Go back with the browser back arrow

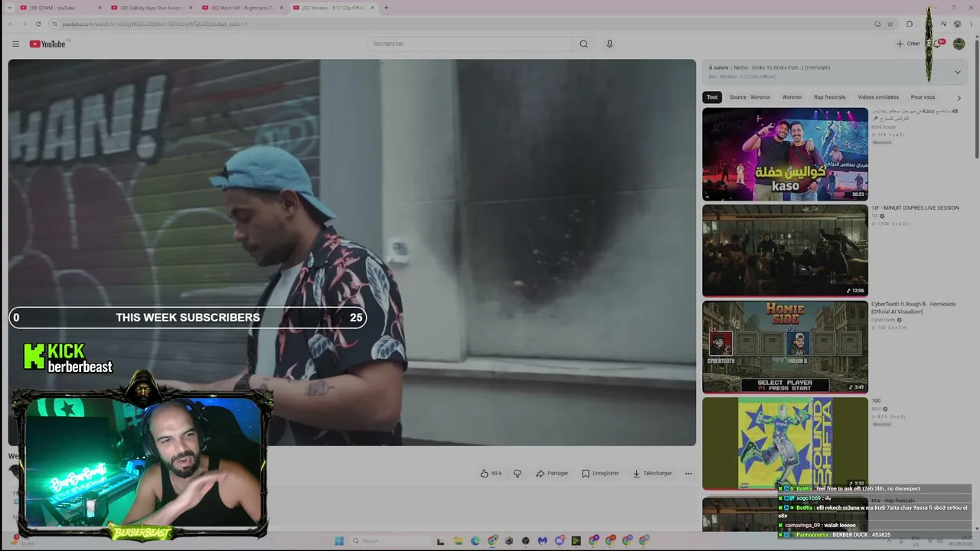[11, 24]
